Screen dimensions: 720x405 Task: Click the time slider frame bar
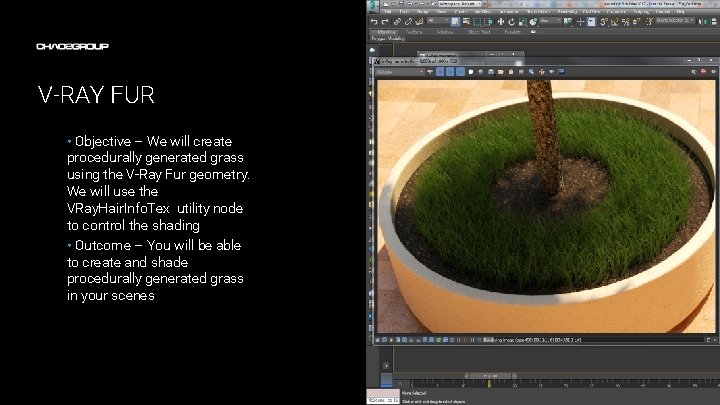click(490, 376)
